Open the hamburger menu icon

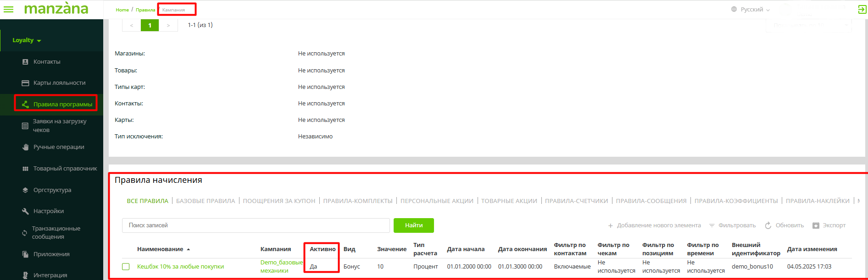point(8,9)
